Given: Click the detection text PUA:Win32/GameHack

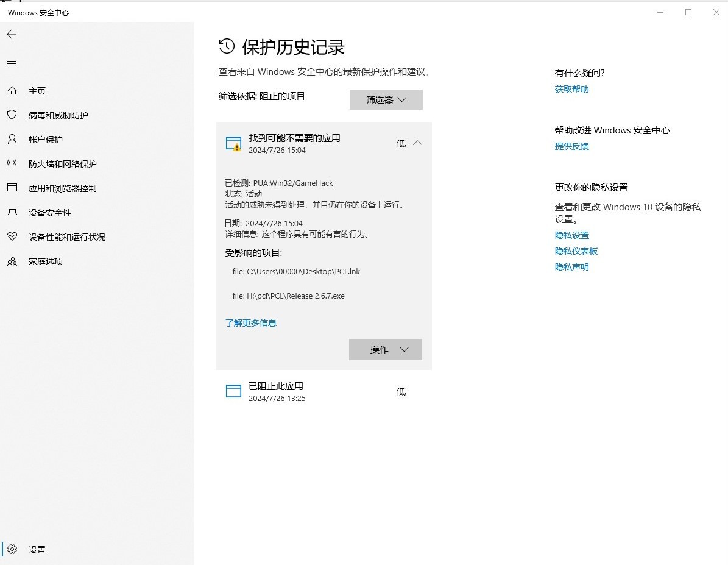Looking at the screenshot, I should point(293,183).
